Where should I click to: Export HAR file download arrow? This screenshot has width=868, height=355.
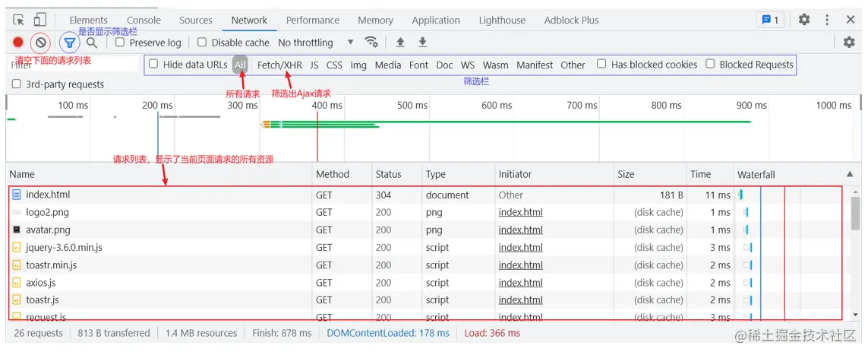coord(422,42)
